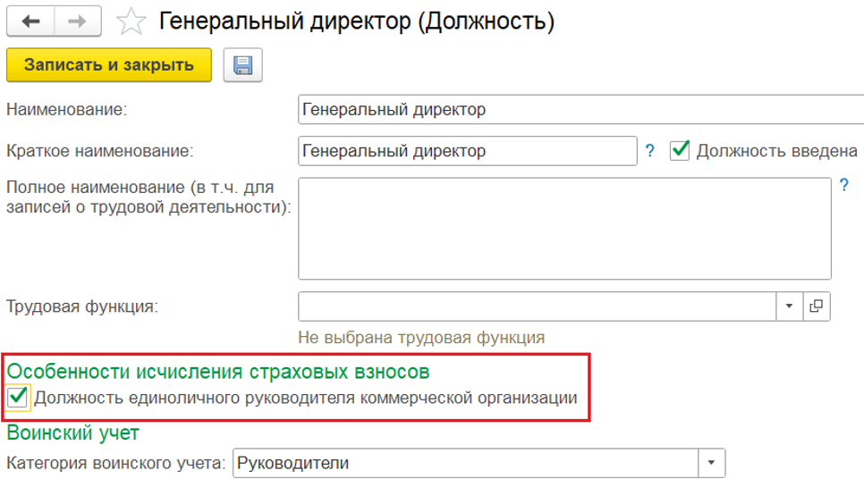Screen dimensions: 864x504
Task: Click the Наименование input field
Action: point(580,110)
